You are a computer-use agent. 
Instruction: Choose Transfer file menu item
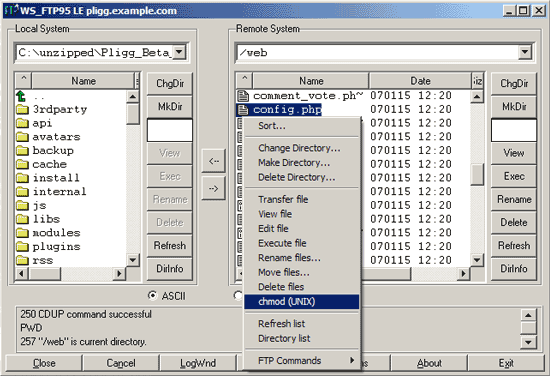click(302, 199)
